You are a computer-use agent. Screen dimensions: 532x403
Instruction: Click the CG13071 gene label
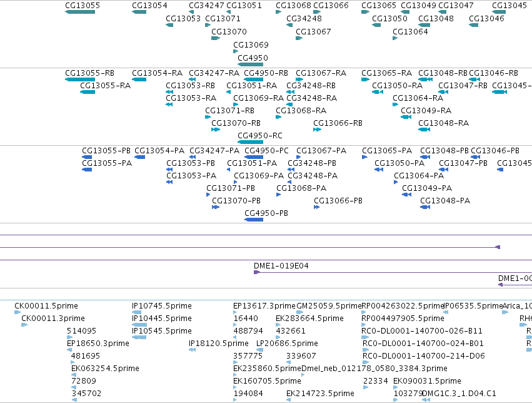223,18
